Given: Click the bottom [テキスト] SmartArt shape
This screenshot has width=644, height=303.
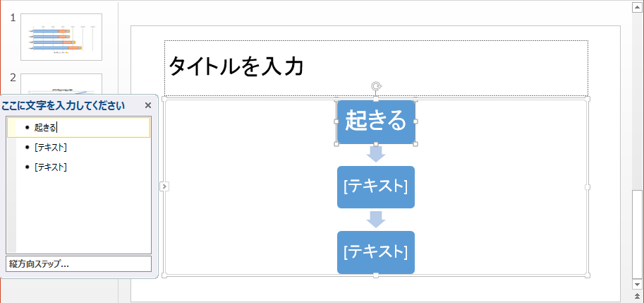Looking at the screenshot, I should click(x=375, y=252).
